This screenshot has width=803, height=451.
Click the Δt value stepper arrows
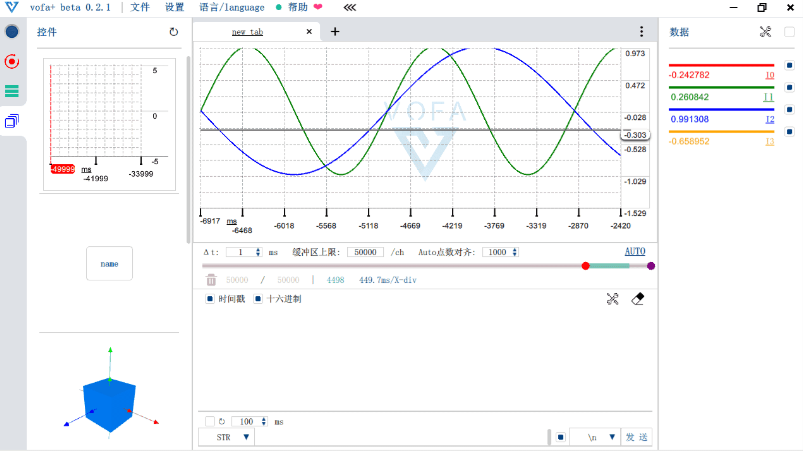258,252
